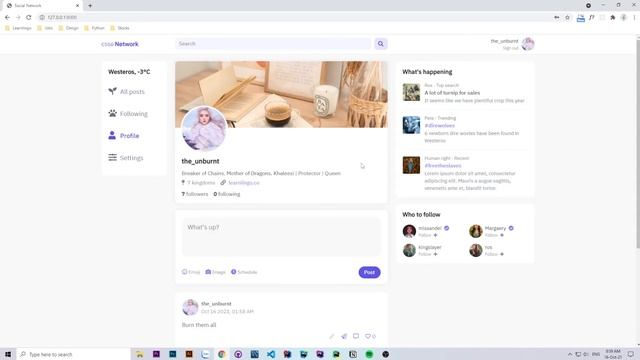Click the What's up post textbox

tap(281, 237)
